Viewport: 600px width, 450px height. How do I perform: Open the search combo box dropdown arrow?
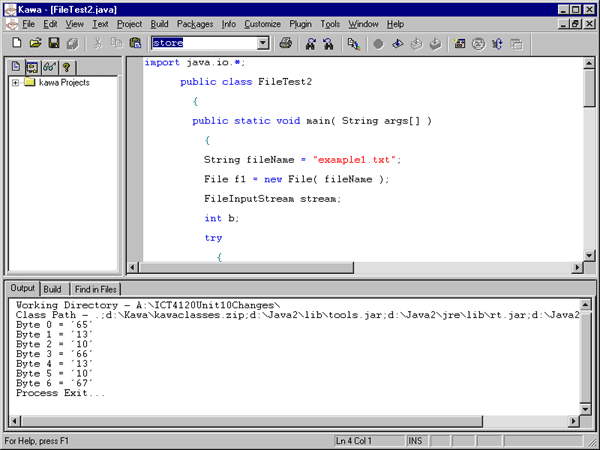263,43
